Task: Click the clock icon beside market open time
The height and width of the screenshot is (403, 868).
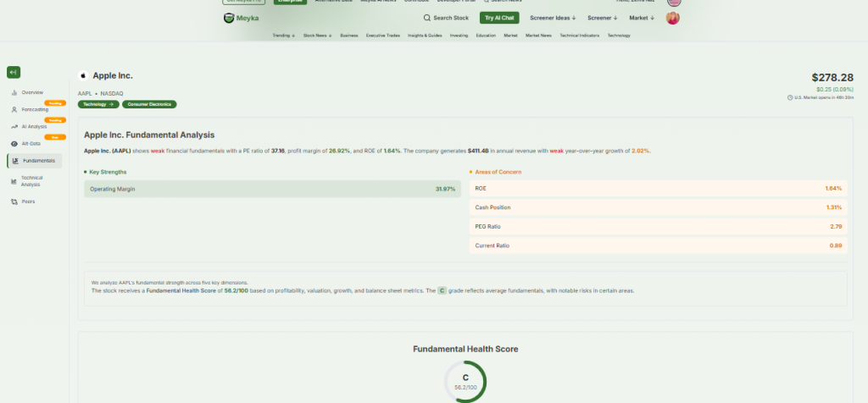Action: click(x=790, y=97)
